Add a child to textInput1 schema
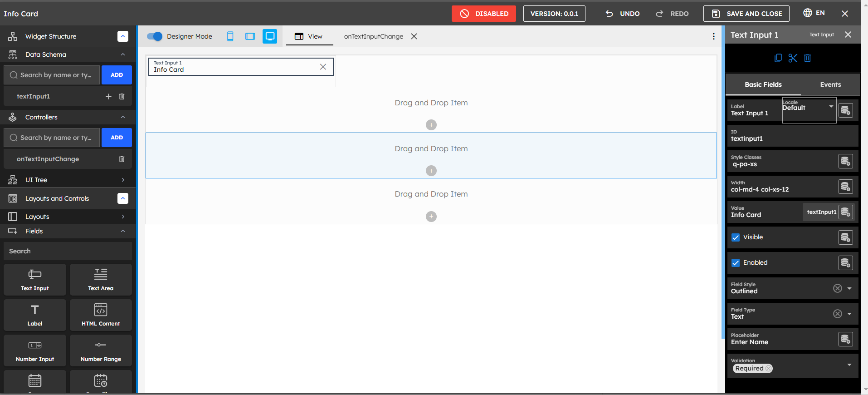Image resolution: width=868 pixels, height=395 pixels. tap(108, 96)
